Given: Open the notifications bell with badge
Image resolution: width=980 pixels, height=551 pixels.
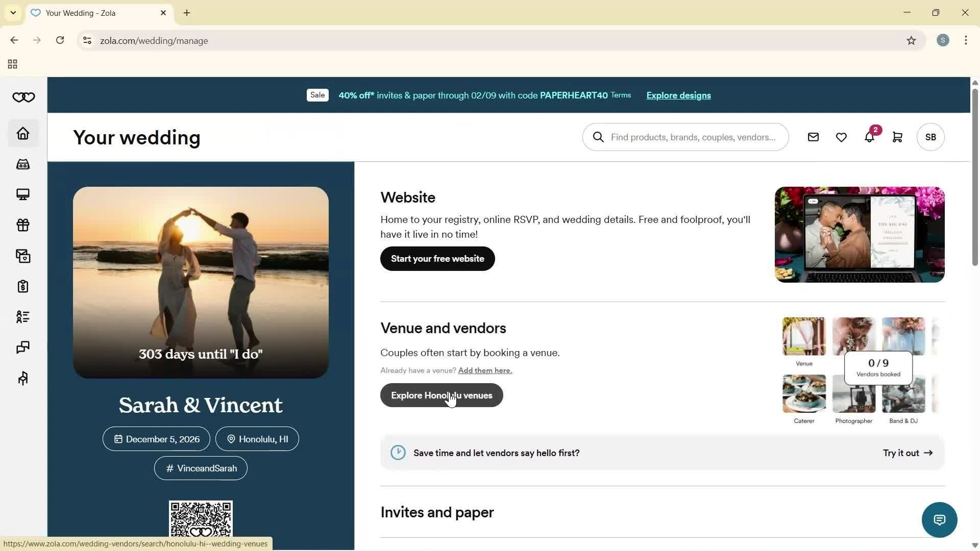Looking at the screenshot, I should point(869,137).
